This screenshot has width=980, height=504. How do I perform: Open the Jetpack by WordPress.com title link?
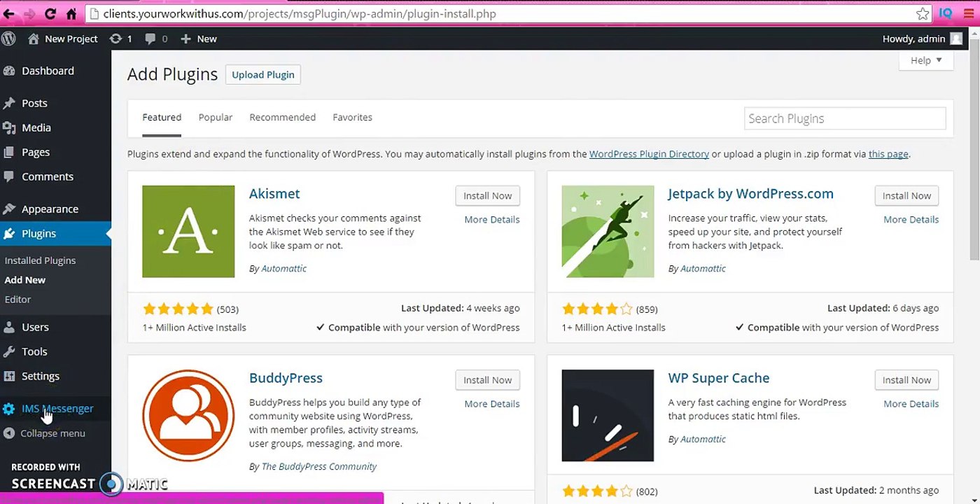pos(750,194)
